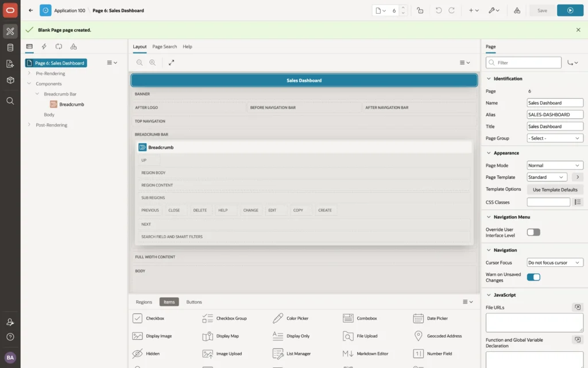588x368 pixels.
Task: Open the CSS Classes picker list icon
Action: click(578, 202)
